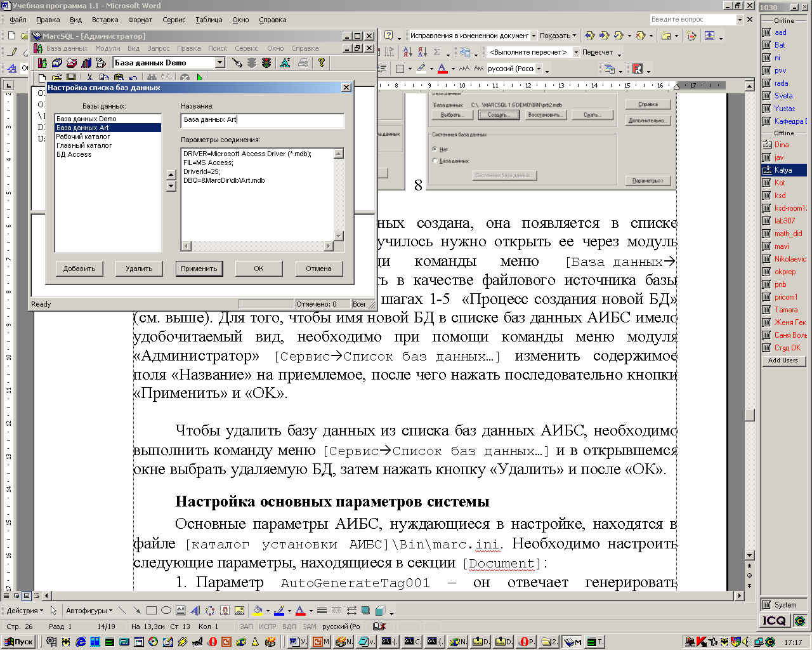Open the 'Введите вопрос' help box dropdown arrow
The height and width of the screenshot is (650, 812).
tap(740, 20)
